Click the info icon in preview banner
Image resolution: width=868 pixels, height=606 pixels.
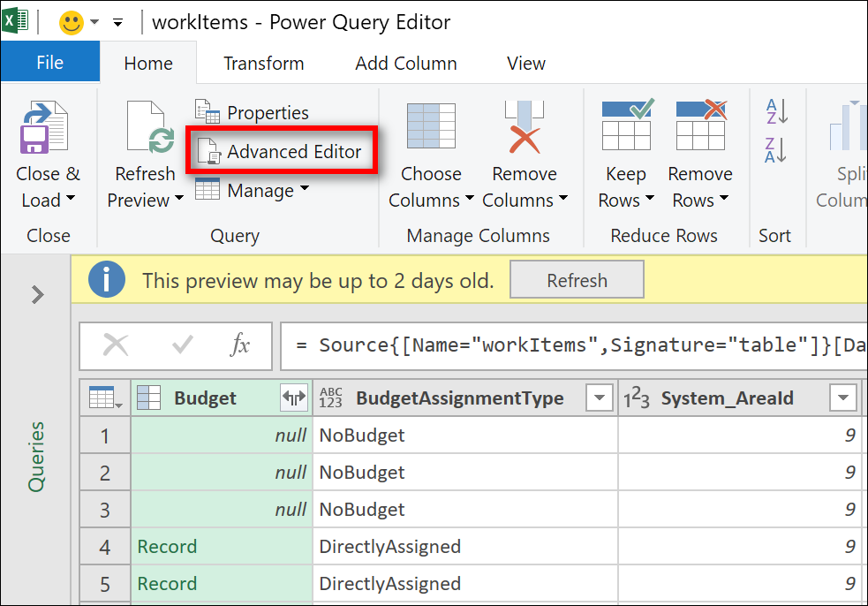(106, 279)
